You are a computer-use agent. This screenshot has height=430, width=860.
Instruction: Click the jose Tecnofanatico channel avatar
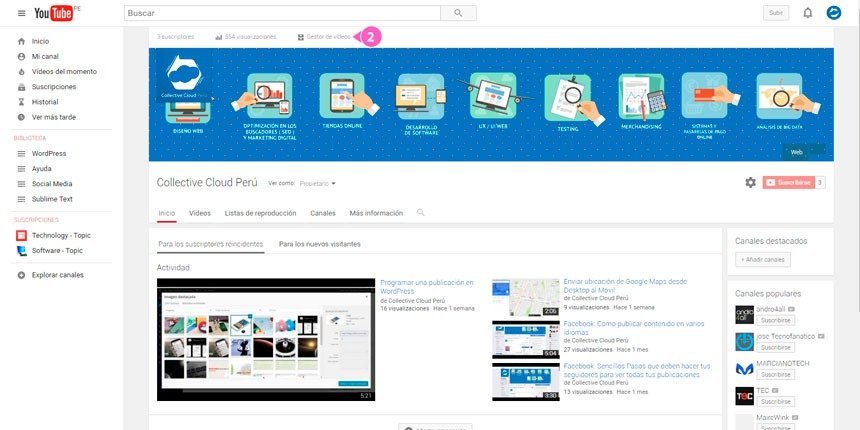pyautogui.click(x=744, y=342)
